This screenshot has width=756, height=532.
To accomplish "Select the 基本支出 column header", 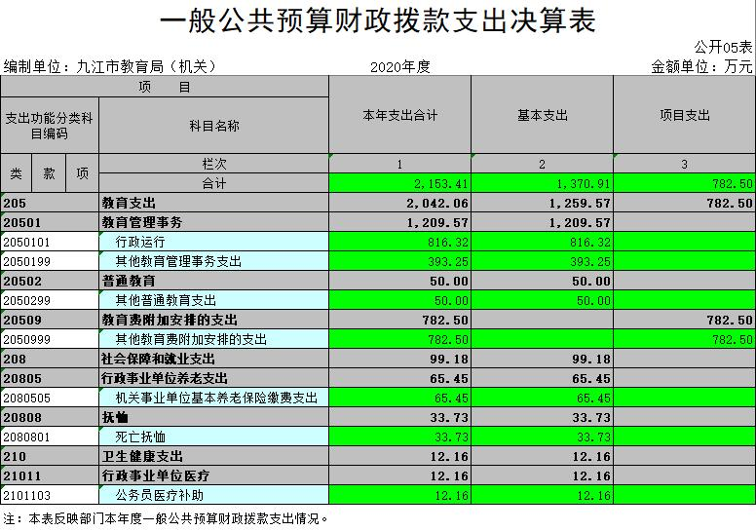I will click(x=542, y=115).
